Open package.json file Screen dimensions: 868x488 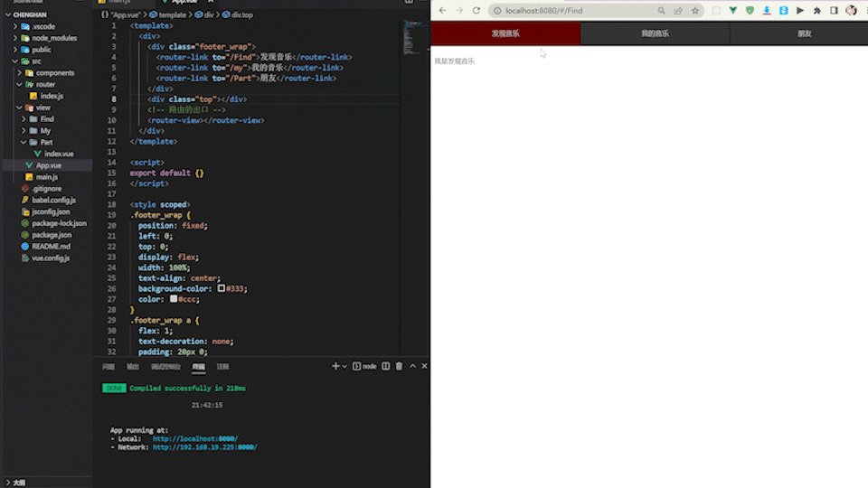tap(52, 235)
